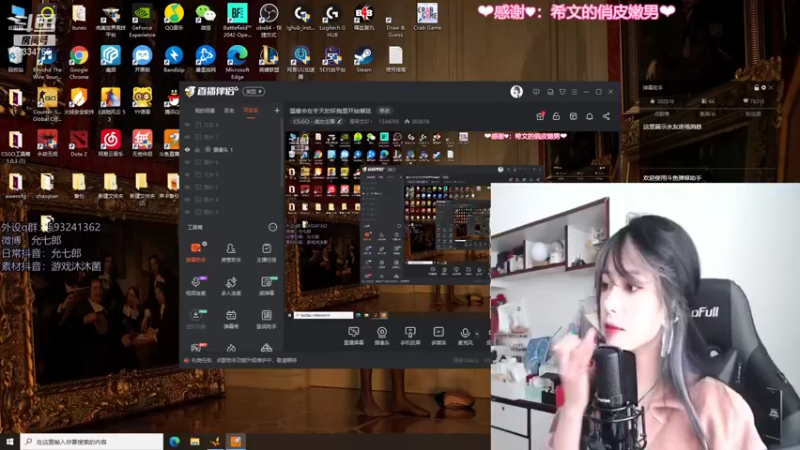
Task: Click the 修改 button beside the stream title
Action: (384, 110)
